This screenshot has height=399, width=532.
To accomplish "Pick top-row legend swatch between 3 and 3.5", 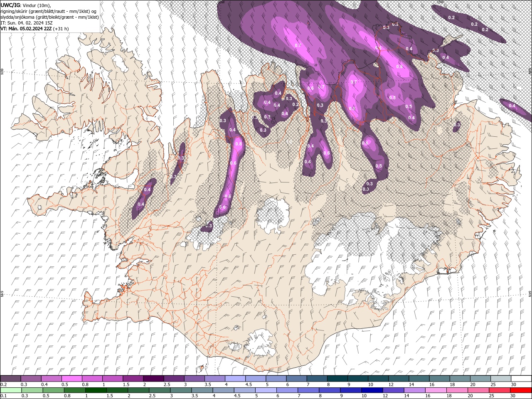I will pyautogui.click(x=194, y=379).
